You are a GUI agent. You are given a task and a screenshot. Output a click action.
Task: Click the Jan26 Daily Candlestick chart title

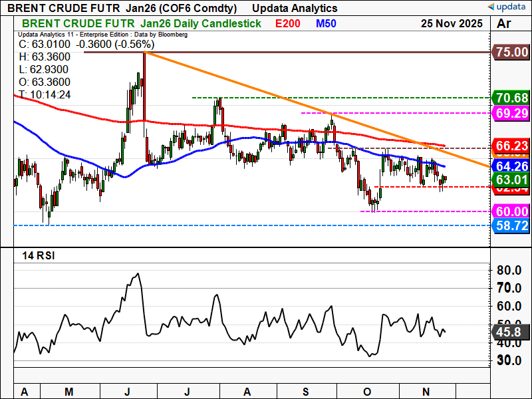point(188,23)
